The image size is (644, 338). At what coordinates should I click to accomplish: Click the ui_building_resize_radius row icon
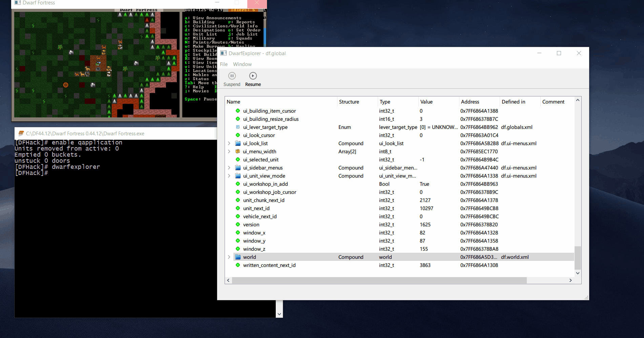click(238, 119)
